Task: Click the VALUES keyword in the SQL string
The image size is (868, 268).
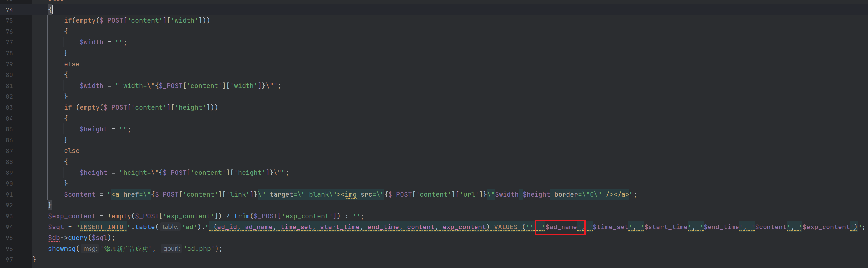Action: 506,227
